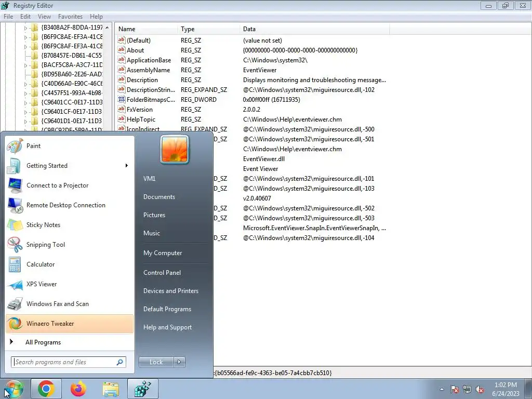Image resolution: width=532 pixels, height=399 pixels.
Task: Open Calculator
Action: point(70,264)
